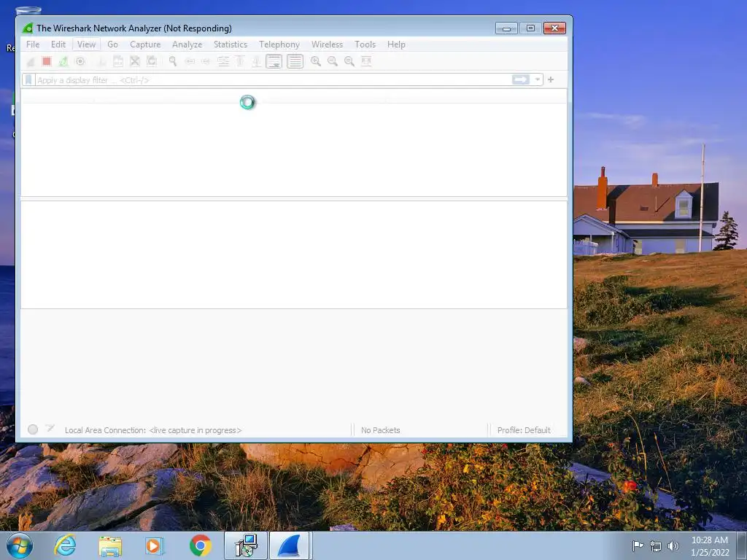Open Windows Media Player from taskbar
The height and width of the screenshot is (560, 747).
(153, 545)
